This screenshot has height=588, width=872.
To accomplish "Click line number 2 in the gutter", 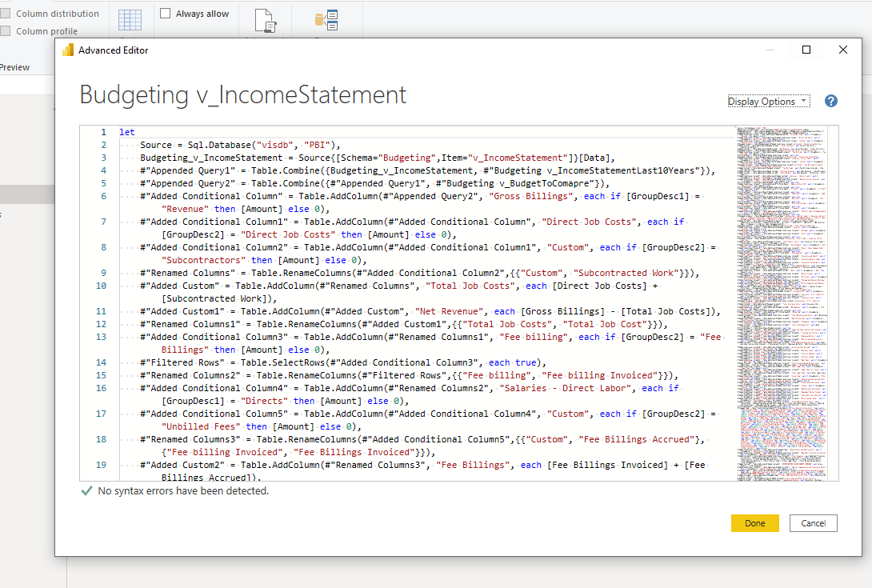I will [103, 145].
